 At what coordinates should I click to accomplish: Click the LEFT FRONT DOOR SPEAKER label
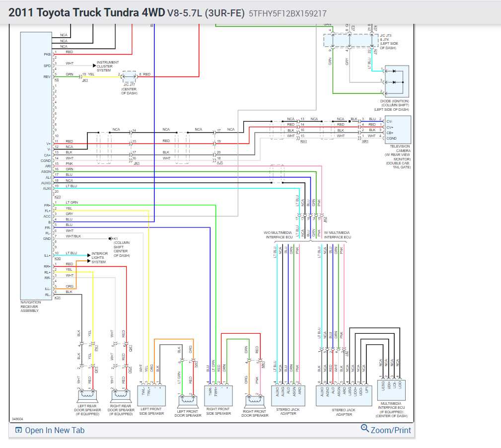[x=188, y=414]
